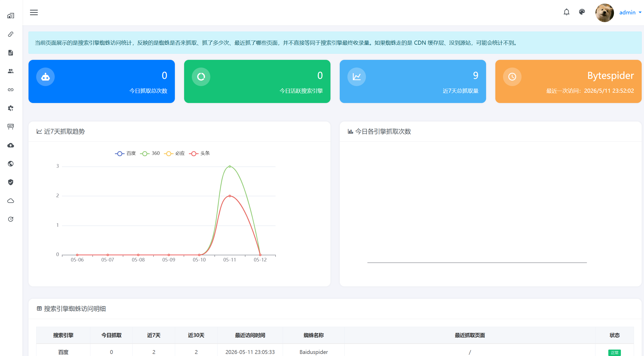This screenshot has width=644, height=356.
Task: Open the theme palette icon
Action: (582, 12)
